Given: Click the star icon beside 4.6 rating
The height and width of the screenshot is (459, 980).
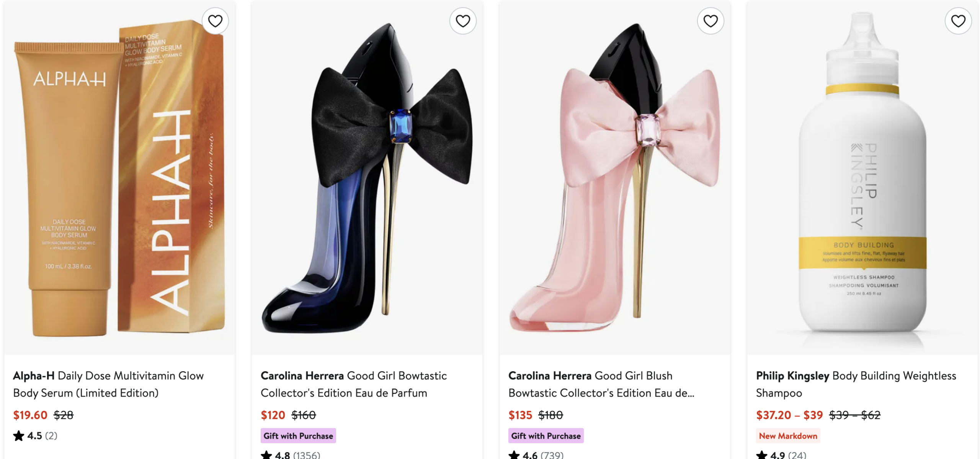Looking at the screenshot, I should 514,455.
